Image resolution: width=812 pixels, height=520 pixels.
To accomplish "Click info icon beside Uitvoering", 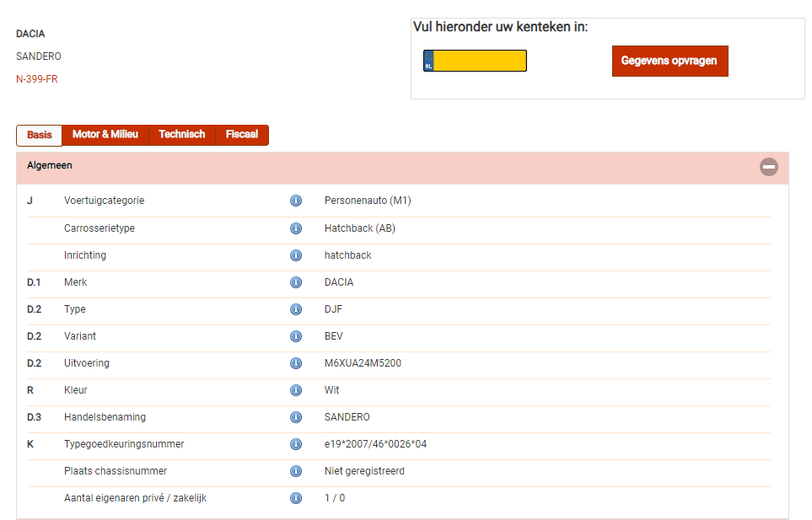I will tap(296, 363).
